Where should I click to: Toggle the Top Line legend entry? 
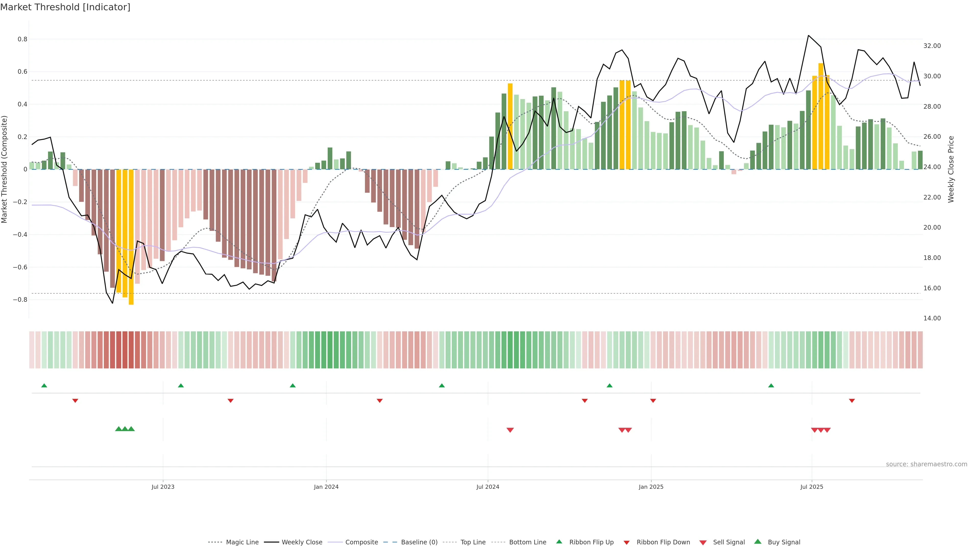tap(473, 542)
